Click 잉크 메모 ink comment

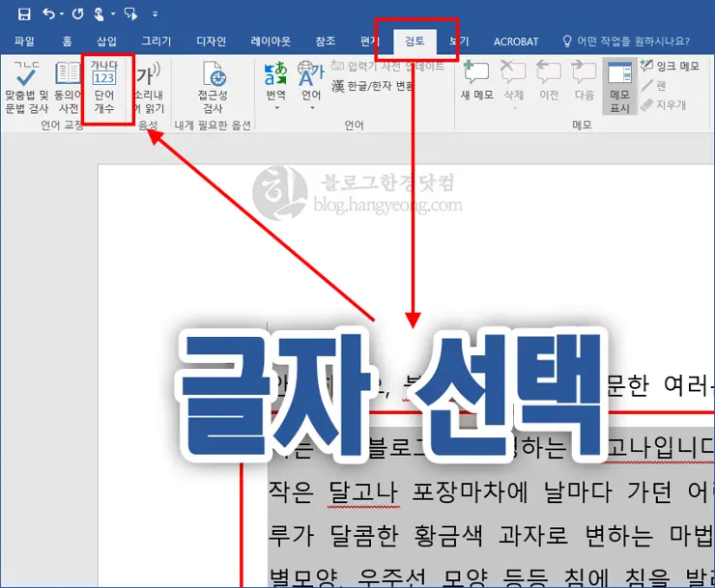[x=670, y=66]
